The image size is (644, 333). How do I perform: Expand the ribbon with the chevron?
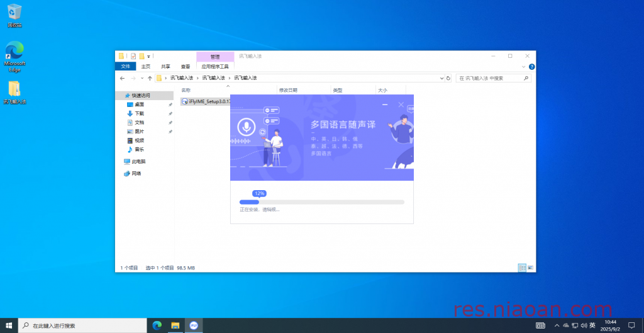pyautogui.click(x=524, y=67)
